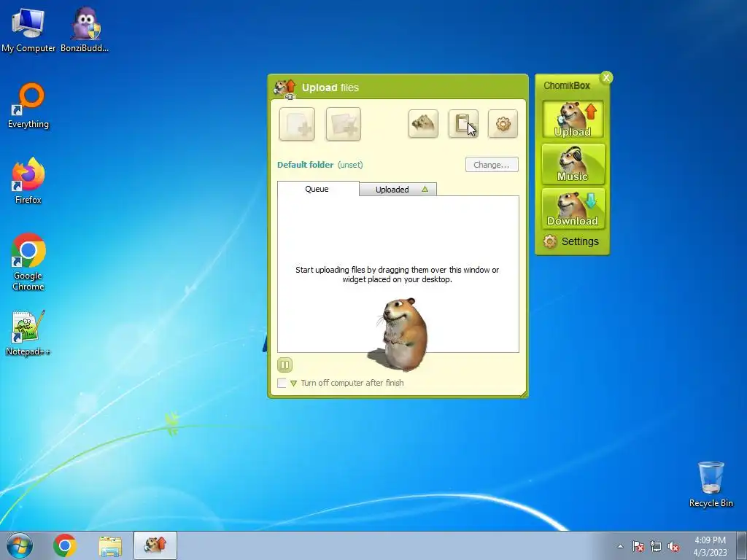The height and width of the screenshot is (560, 747).
Task: Click the add folder button in Upload window
Action: (343, 124)
